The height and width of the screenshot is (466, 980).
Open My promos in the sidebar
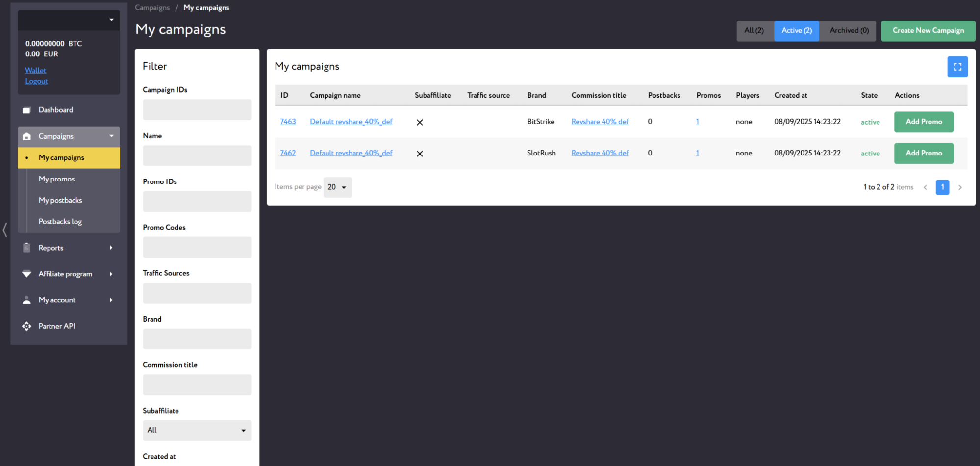point(57,179)
